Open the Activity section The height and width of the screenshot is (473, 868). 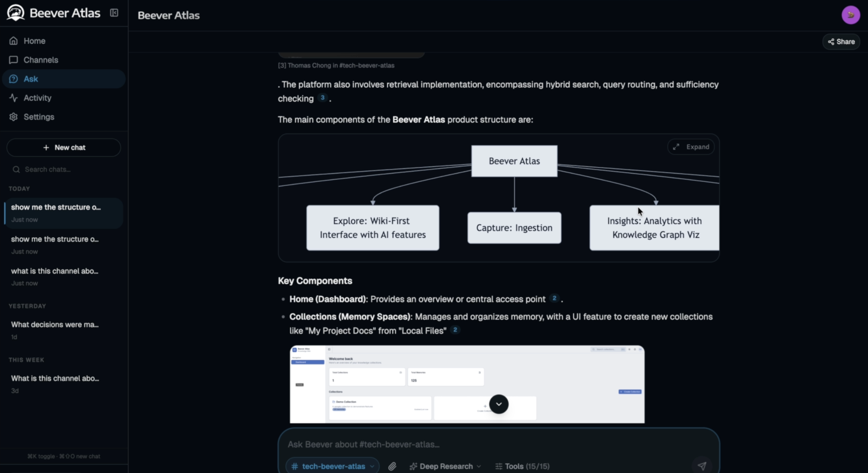click(64, 98)
